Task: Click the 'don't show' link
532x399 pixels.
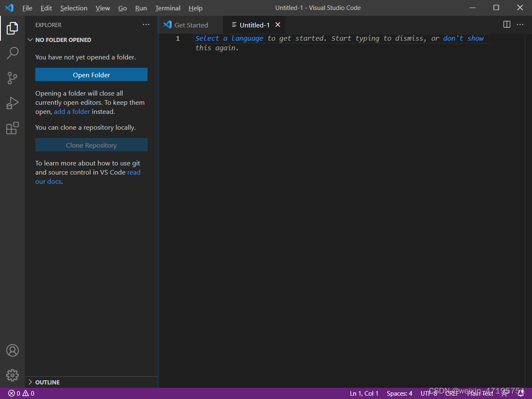Action: pyautogui.click(x=463, y=38)
